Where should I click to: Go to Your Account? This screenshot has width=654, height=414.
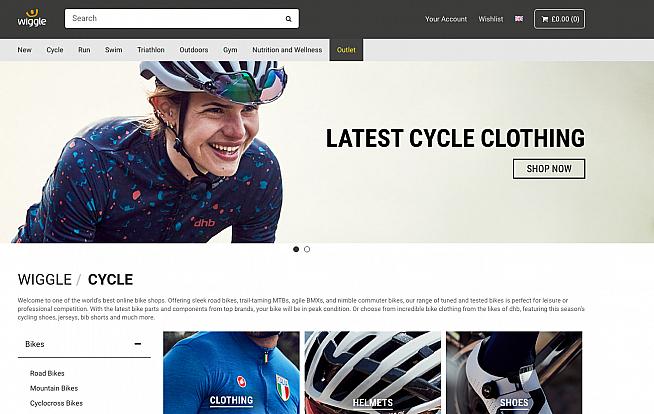(446, 19)
